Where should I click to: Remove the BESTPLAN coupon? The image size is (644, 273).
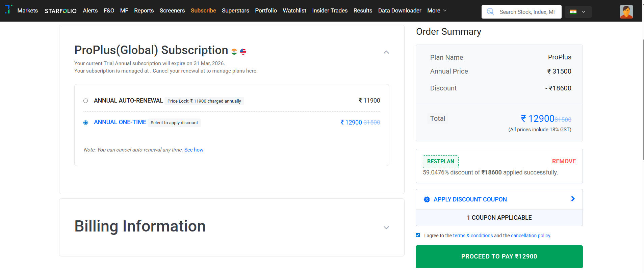(x=564, y=161)
